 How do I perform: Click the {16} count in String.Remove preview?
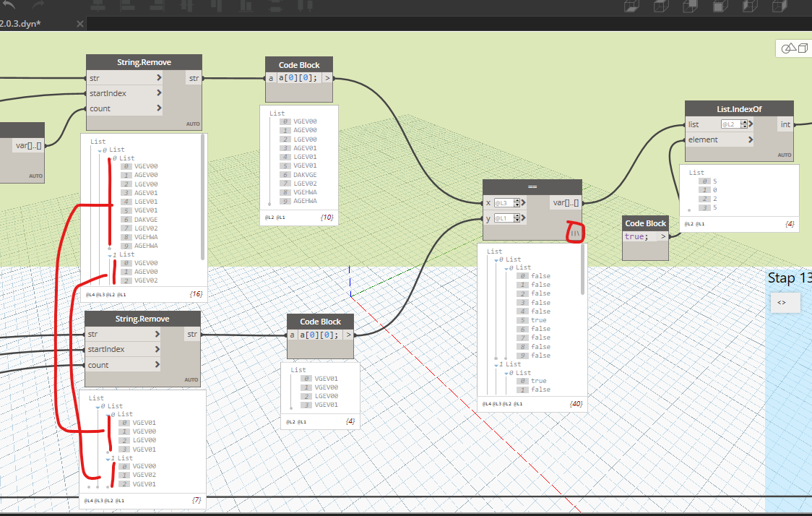click(196, 293)
